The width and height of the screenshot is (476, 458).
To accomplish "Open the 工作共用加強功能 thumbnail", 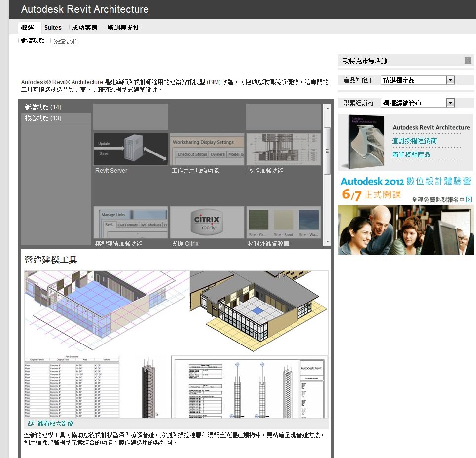I will (x=207, y=150).
